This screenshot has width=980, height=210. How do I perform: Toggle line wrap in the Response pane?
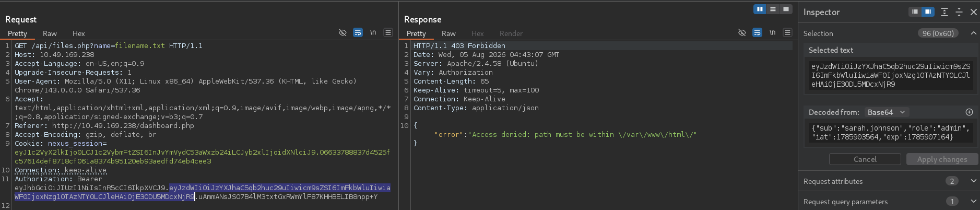(x=757, y=32)
